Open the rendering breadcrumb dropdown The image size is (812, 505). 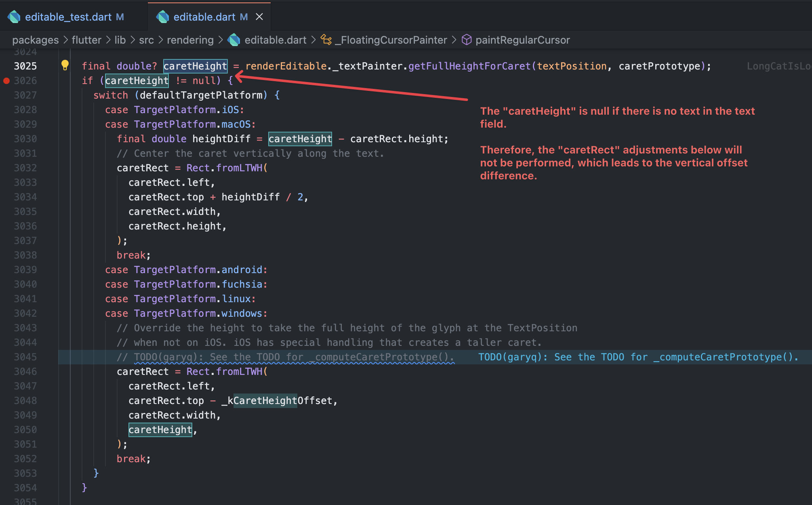190,40
